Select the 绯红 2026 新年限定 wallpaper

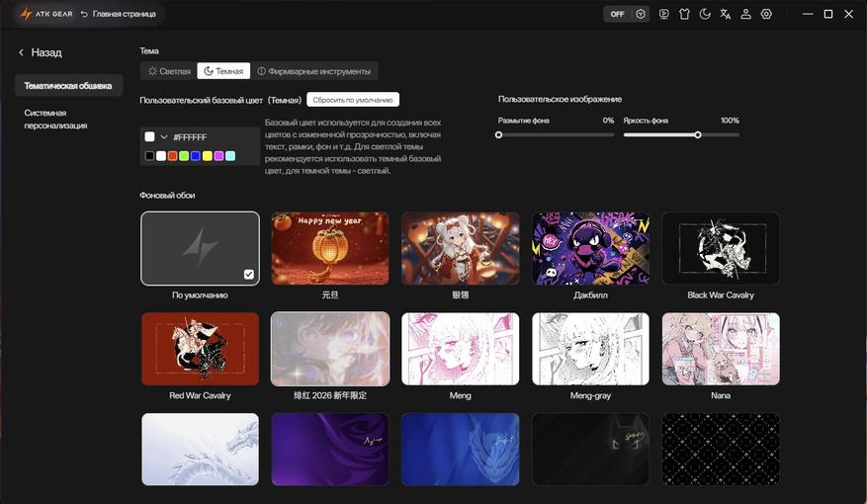click(x=330, y=349)
